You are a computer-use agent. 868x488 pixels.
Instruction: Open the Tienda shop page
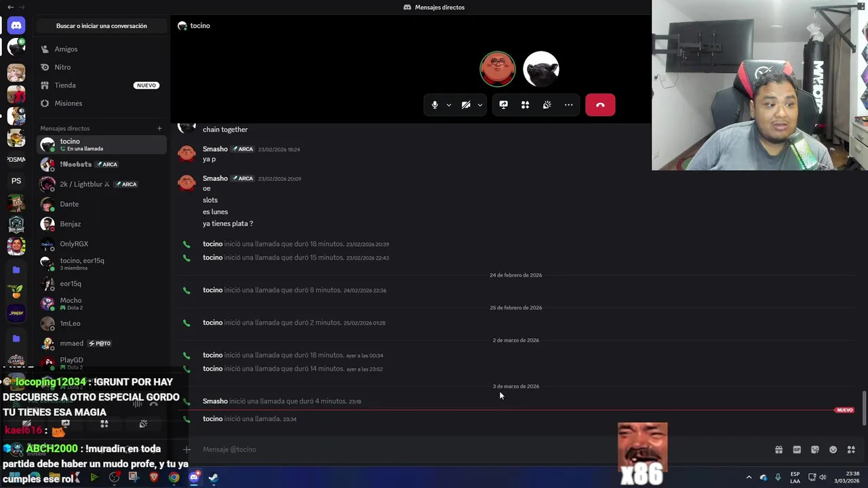(102, 85)
